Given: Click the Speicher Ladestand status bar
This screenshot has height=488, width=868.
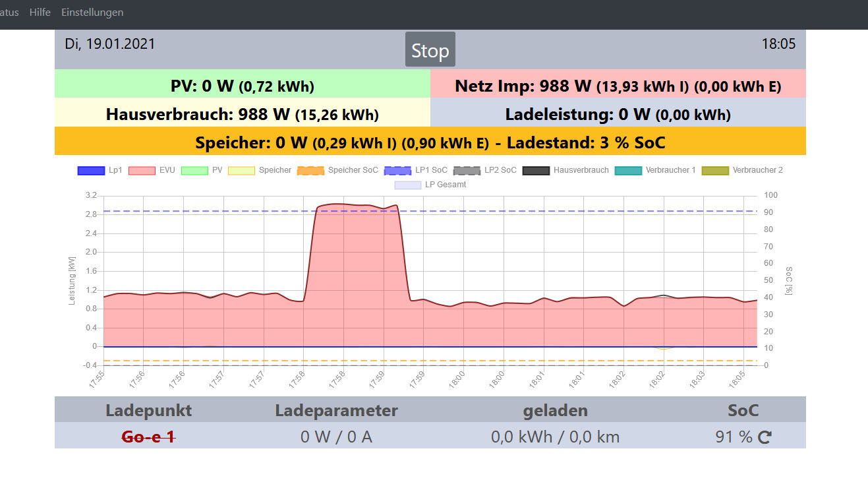Looking at the screenshot, I should [430, 142].
